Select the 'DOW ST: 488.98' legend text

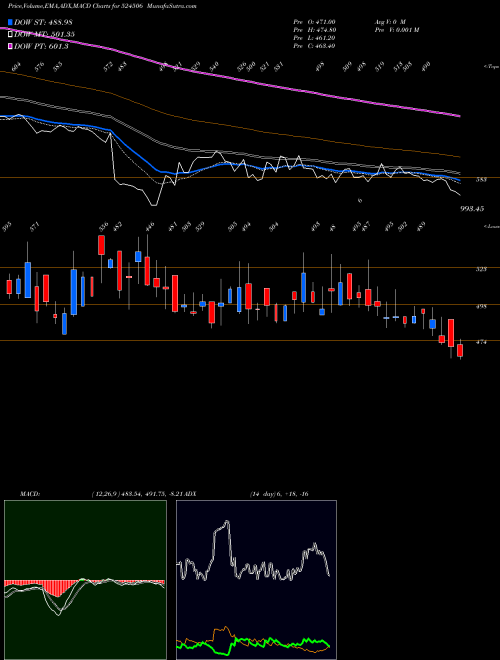click(x=44, y=22)
